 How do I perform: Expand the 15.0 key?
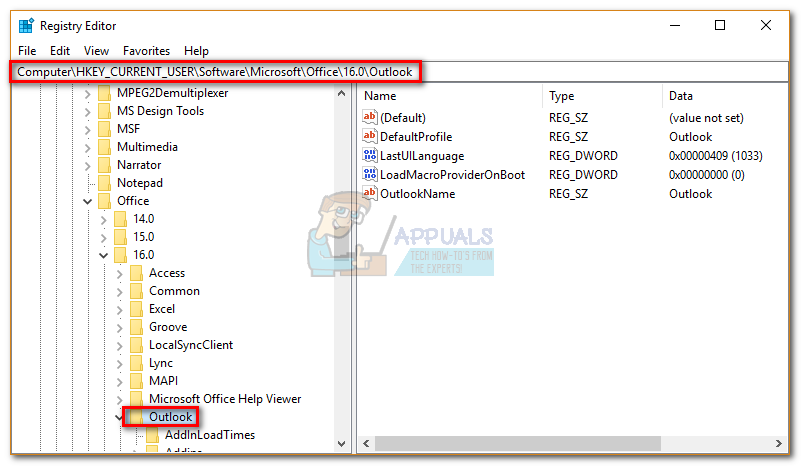pyautogui.click(x=104, y=238)
